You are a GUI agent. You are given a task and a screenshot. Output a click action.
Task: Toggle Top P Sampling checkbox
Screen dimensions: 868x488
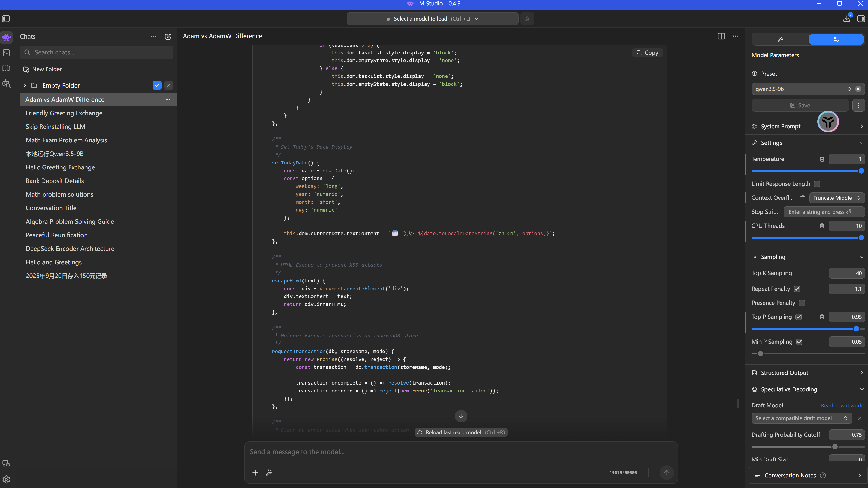[x=799, y=317]
